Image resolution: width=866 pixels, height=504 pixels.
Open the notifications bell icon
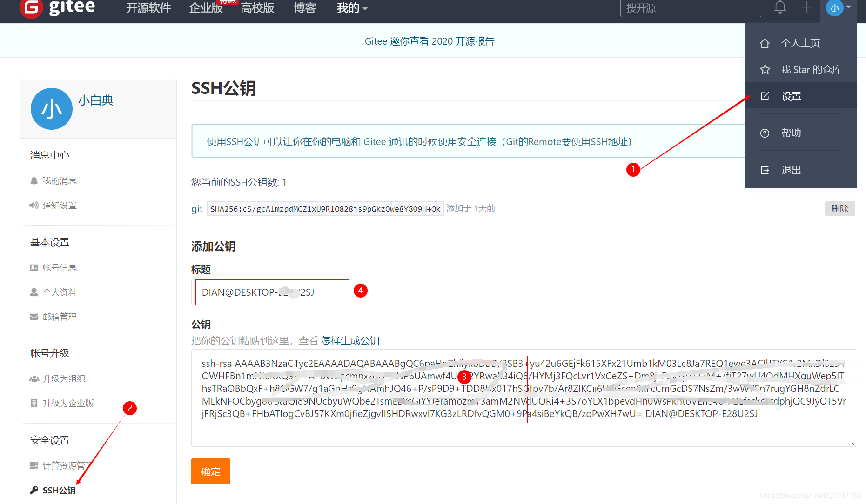click(780, 8)
